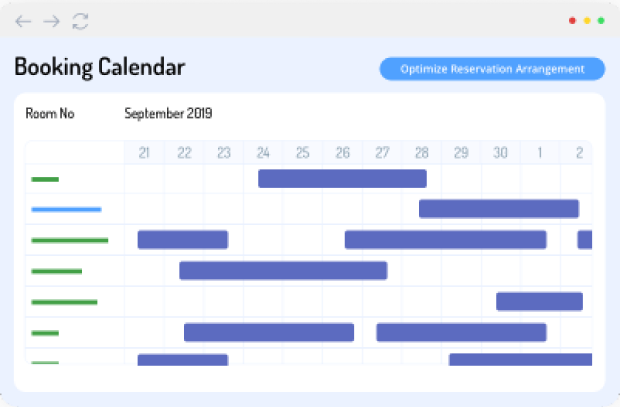Click the third-row booking starting on 21
The width and height of the screenshot is (620, 407).
click(x=182, y=240)
